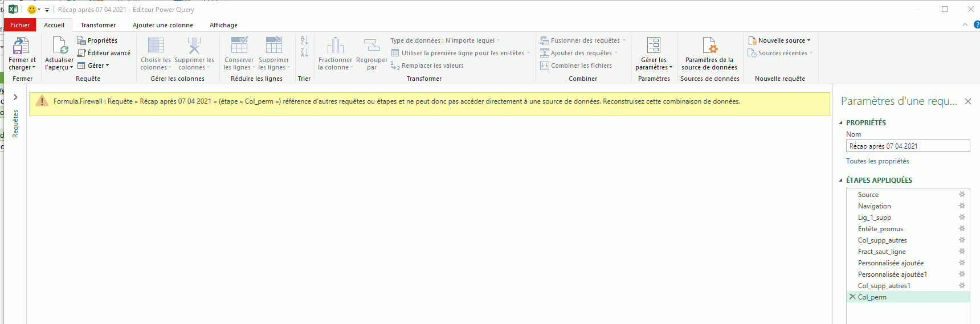Click Utiliser la première ligne pour les en-têtes

point(460,53)
